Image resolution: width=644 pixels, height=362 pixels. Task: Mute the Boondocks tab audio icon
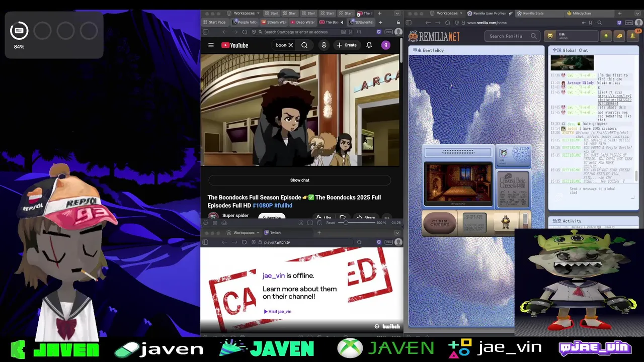(342, 22)
